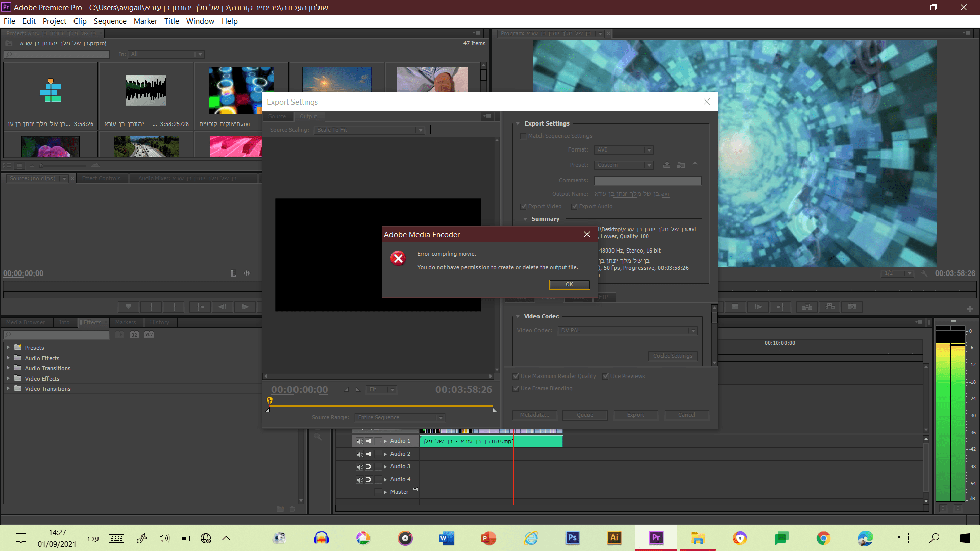Click Drag Audio Only waveform icon
This screenshot has width=980, height=551.
247,273
